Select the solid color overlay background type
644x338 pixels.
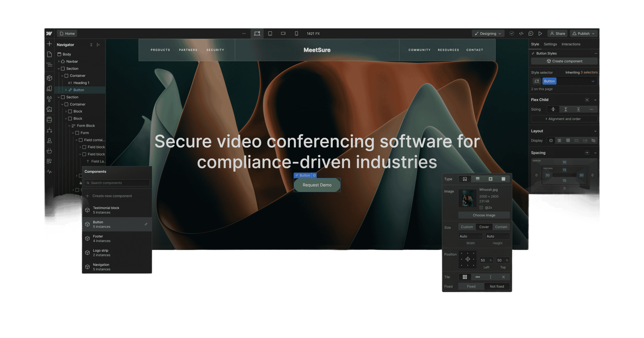503,179
